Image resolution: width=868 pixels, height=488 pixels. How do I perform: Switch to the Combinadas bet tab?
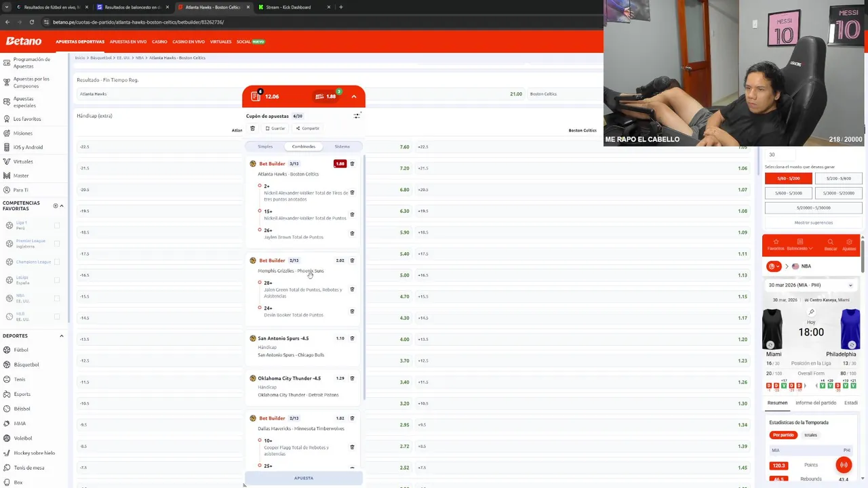tap(304, 146)
